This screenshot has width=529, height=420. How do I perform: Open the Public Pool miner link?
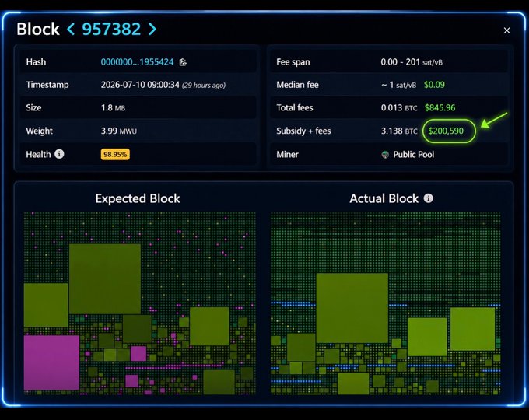coord(413,155)
